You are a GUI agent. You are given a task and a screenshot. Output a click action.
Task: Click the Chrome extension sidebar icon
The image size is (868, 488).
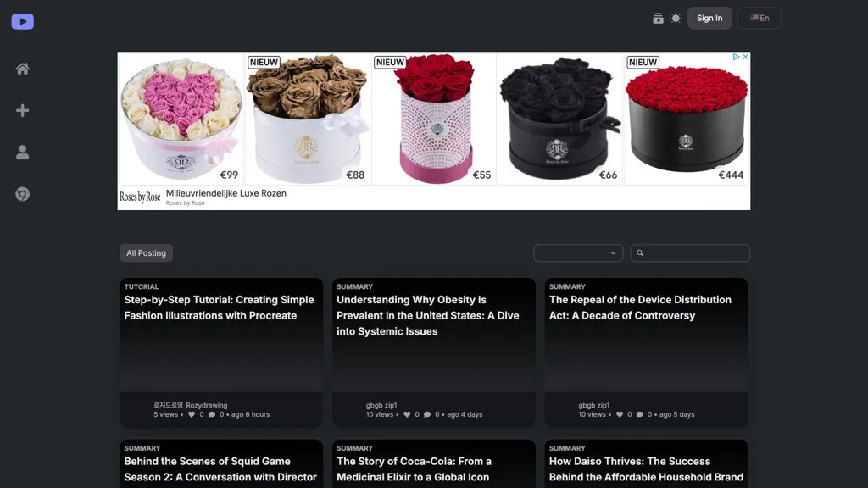click(23, 194)
